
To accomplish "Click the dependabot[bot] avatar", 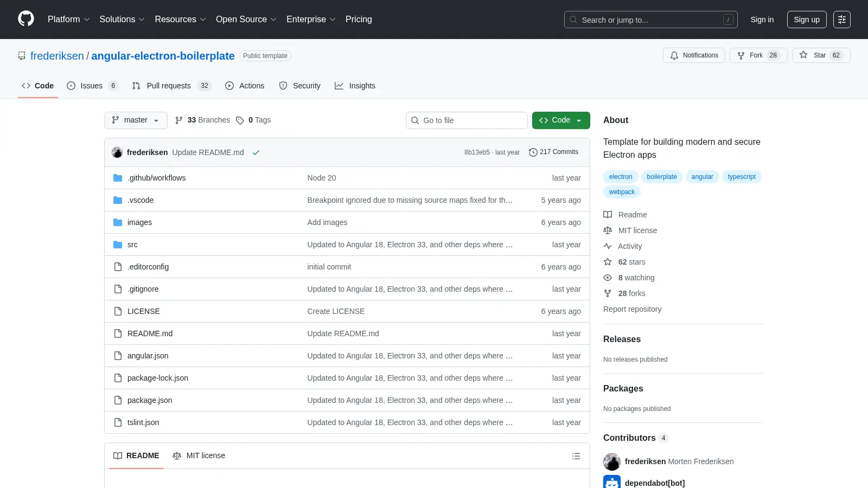I will [612, 481].
